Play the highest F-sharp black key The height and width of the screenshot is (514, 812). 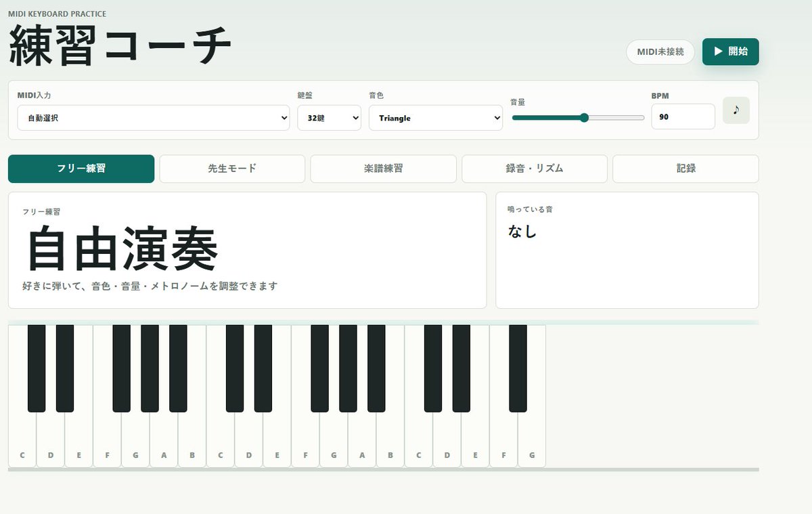[518, 368]
